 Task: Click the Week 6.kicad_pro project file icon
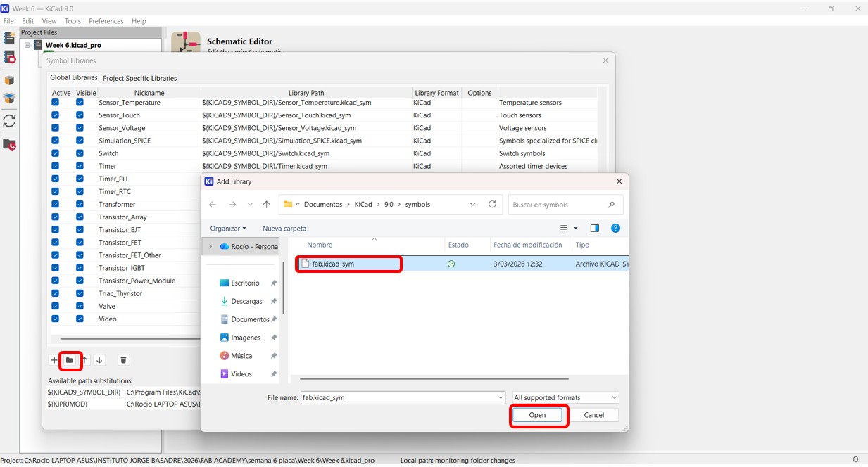(38, 45)
